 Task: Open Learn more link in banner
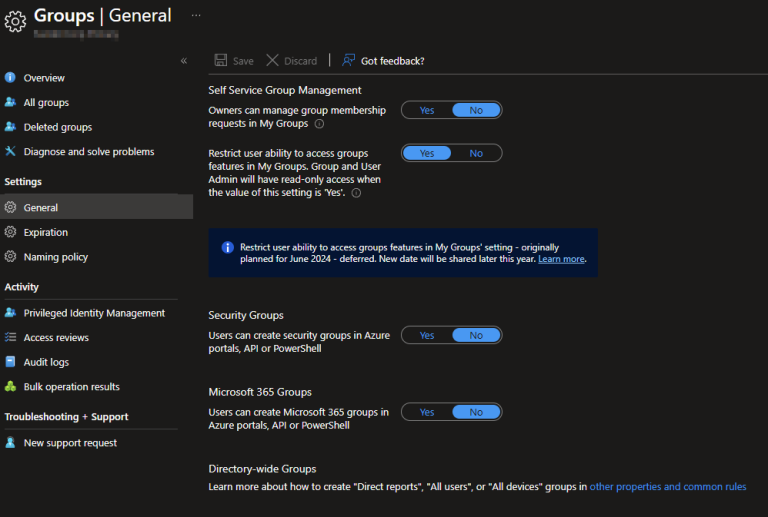click(x=561, y=258)
